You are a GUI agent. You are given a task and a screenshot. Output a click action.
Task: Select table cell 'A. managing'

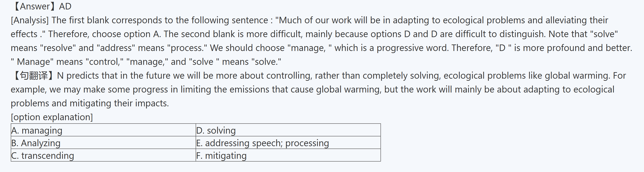click(37, 130)
